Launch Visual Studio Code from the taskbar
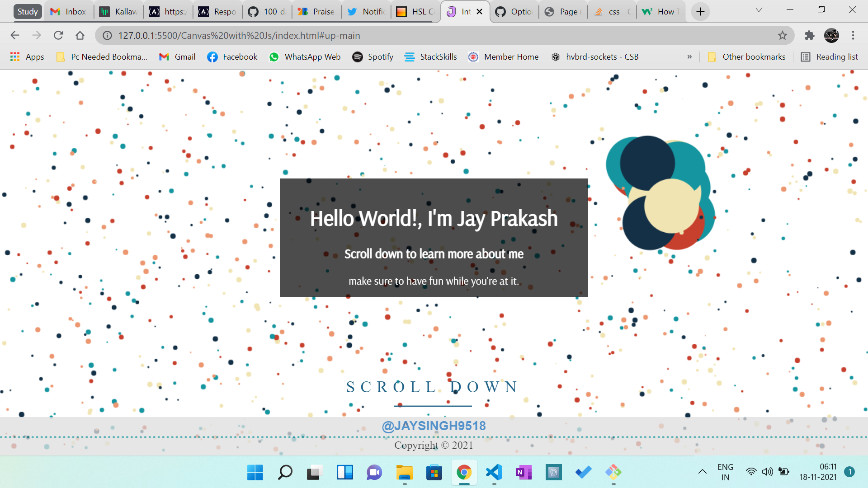This screenshot has width=868, height=488. (x=494, y=473)
